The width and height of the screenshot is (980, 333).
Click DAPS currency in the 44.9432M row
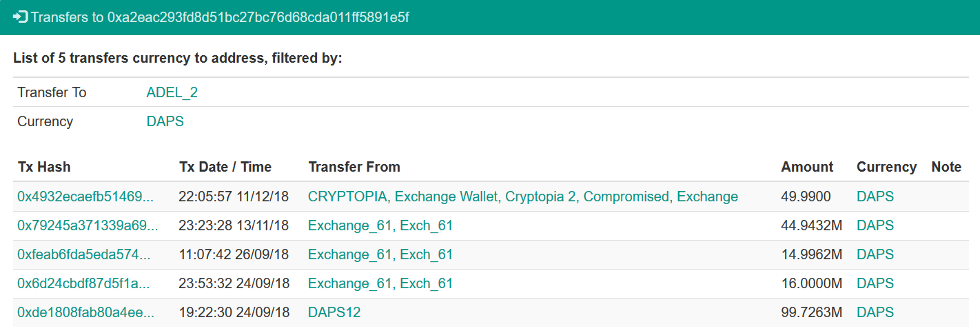pyautogui.click(x=875, y=225)
